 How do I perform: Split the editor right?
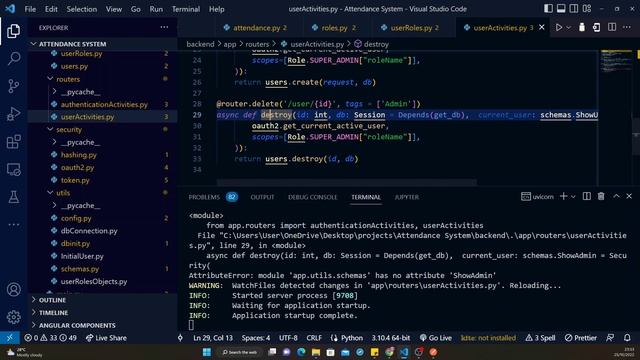612,27
